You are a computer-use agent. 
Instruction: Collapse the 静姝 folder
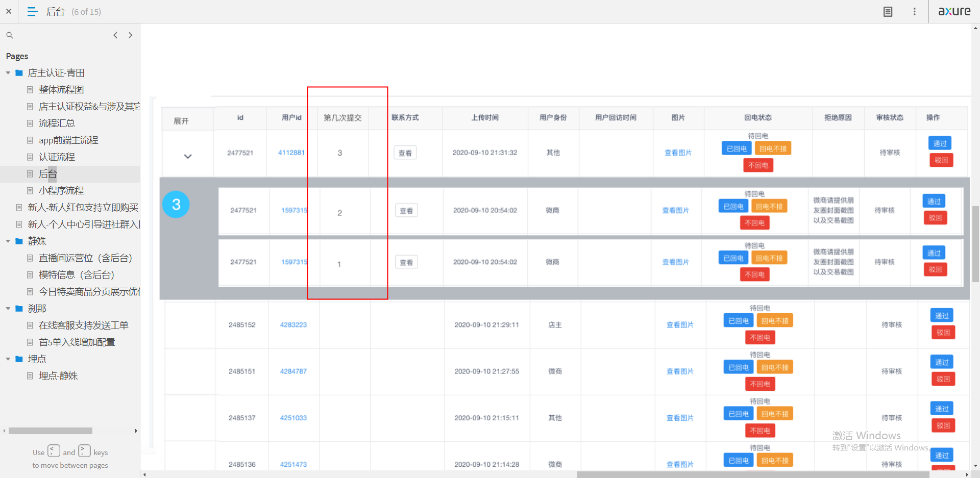8,241
